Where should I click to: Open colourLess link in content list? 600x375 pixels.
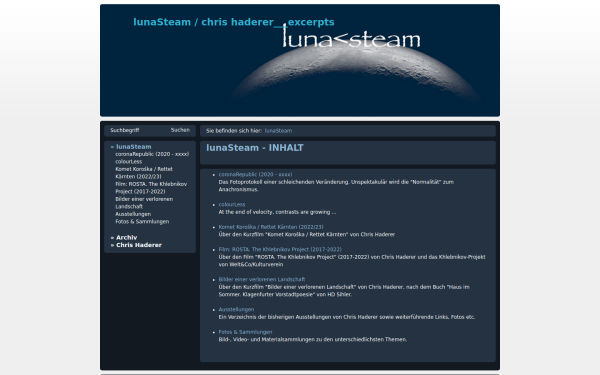(x=232, y=205)
